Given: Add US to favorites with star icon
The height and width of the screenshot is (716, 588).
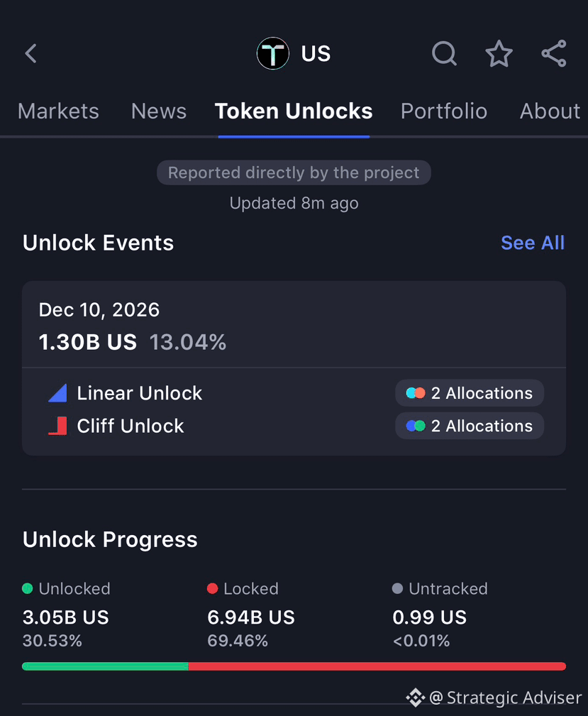Looking at the screenshot, I should [x=499, y=53].
